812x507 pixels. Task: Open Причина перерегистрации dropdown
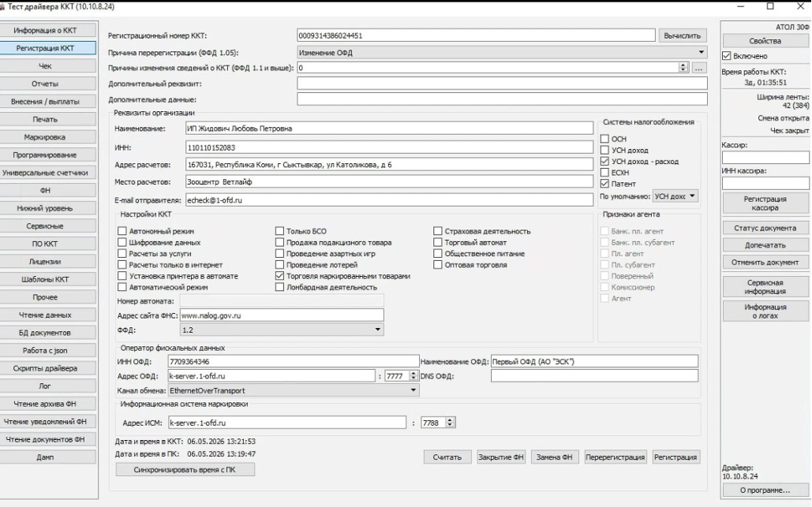tap(502, 52)
